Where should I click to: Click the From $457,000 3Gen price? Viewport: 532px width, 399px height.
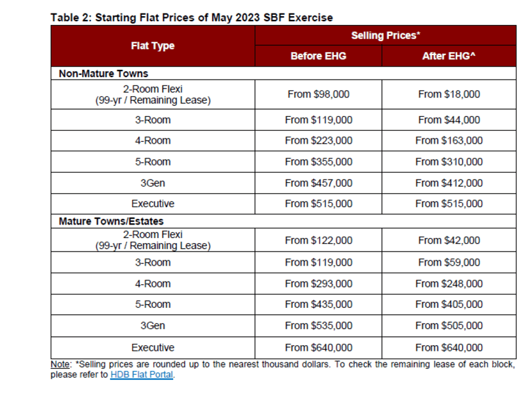(x=319, y=183)
